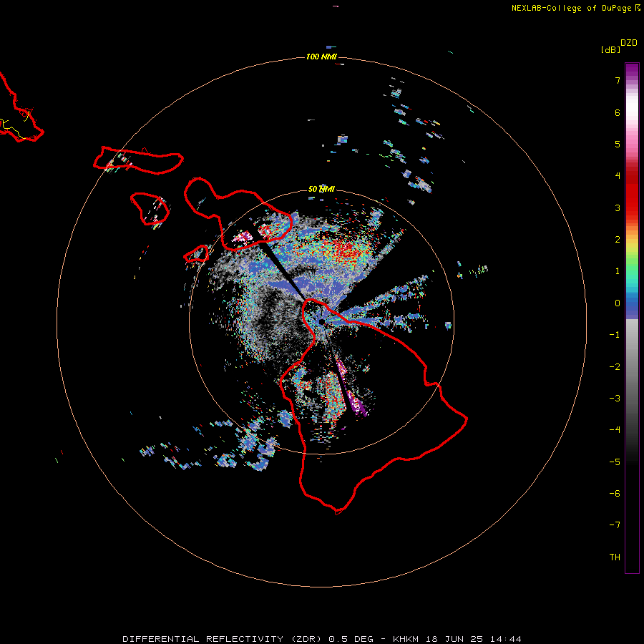This screenshot has width=644, height=644.
Task: Click the -2 value on the color scale
Action: click(615, 367)
